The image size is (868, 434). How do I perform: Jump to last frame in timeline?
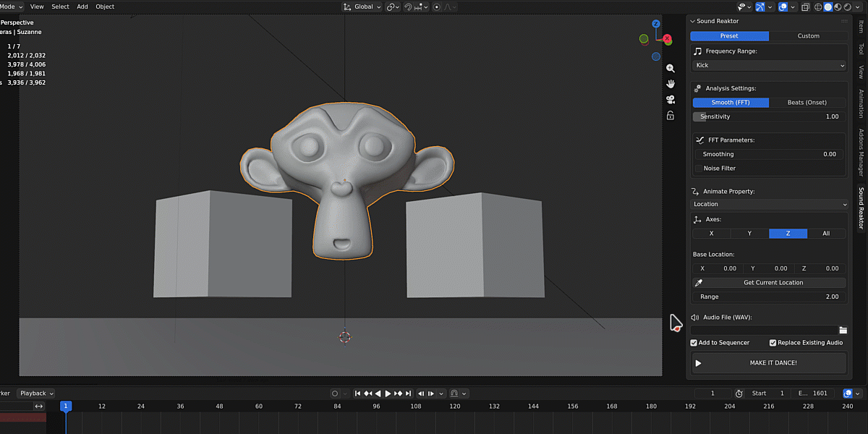pos(408,393)
